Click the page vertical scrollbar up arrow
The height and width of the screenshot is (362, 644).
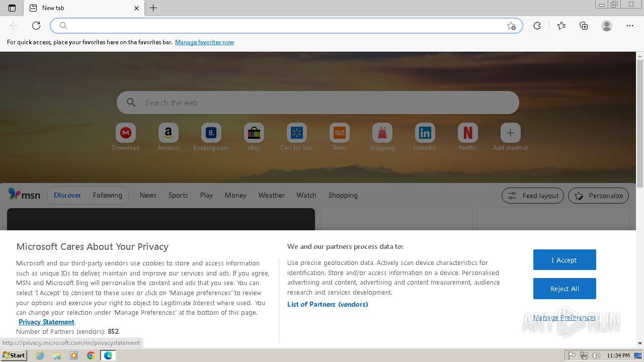click(640, 55)
